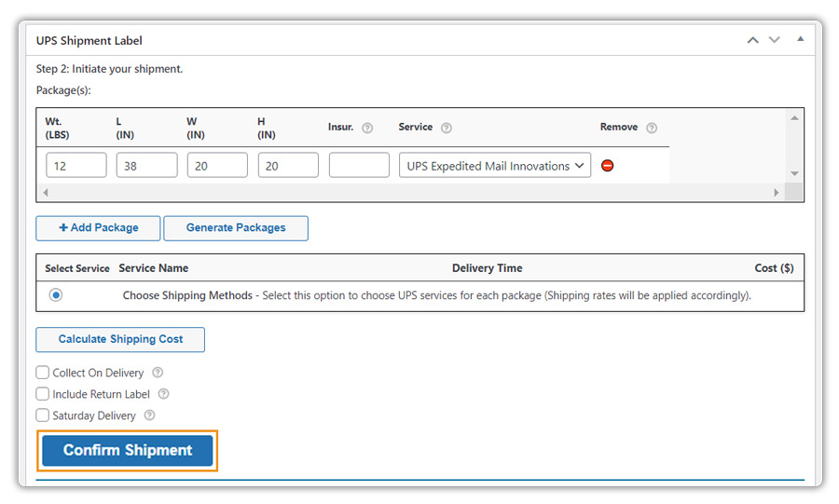839x504 pixels.
Task: Click package table scroll right arrow
Action: pos(777,193)
